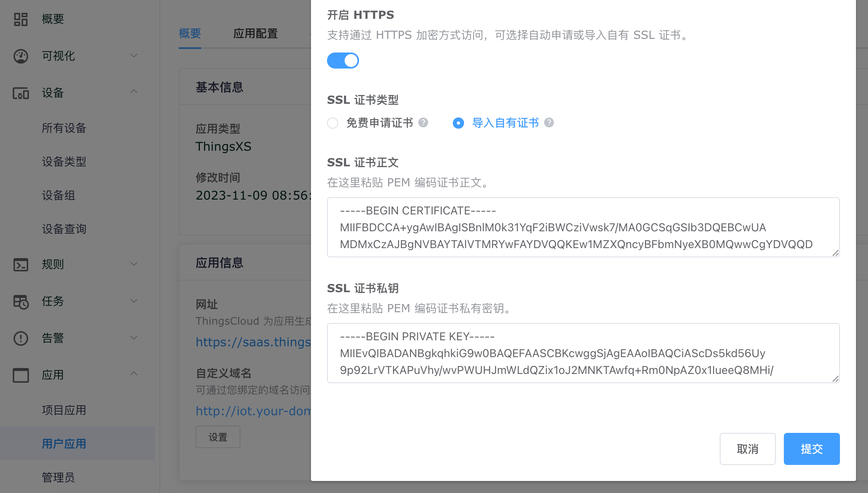Image resolution: width=868 pixels, height=493 pixels.
Task: Expand the 可视化 menu chevron
Action: [x=134, y=56]
